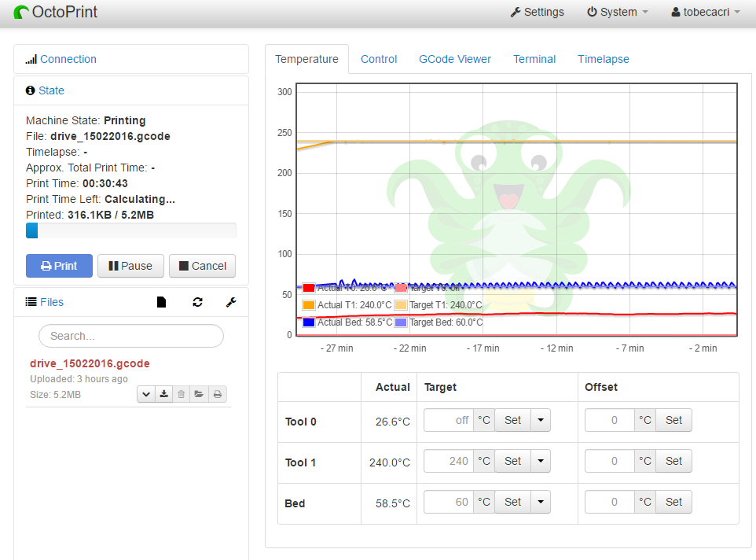The image size is (756, 560).
Task: Open the System power menu
Action: coord(617,12)
